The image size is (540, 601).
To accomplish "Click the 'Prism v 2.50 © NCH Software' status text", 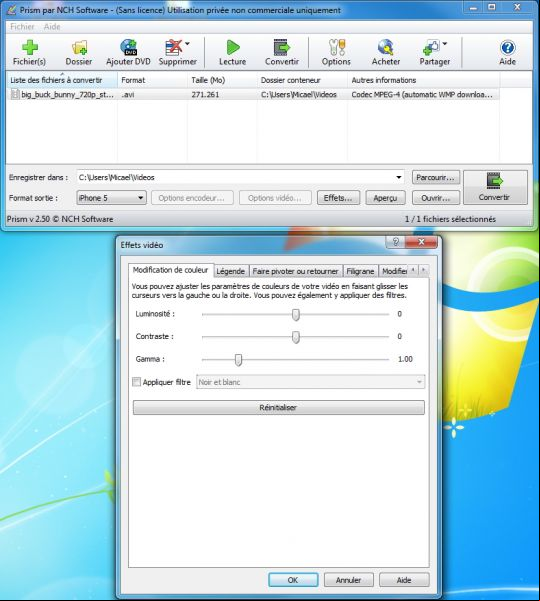I will (60, 219).
